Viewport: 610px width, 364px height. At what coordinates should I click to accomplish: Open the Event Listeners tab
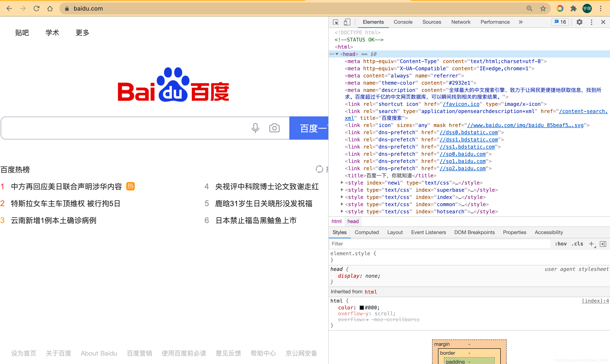(428, 232)
